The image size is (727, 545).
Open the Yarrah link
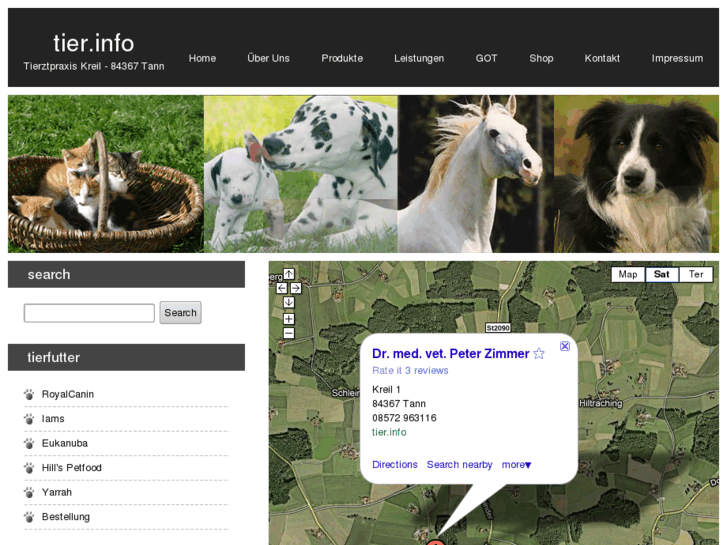click(57, 492)
